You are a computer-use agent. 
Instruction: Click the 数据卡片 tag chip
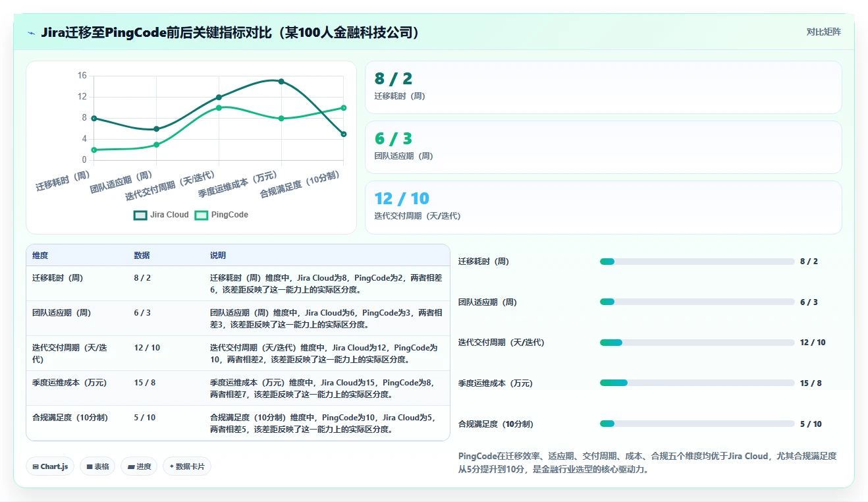coord(187,466)
